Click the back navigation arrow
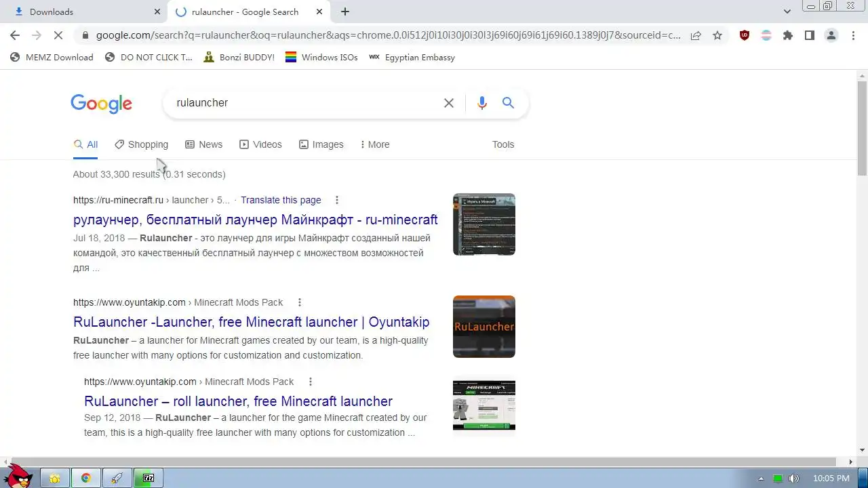 pyautogui.click(x=15, y=35)
